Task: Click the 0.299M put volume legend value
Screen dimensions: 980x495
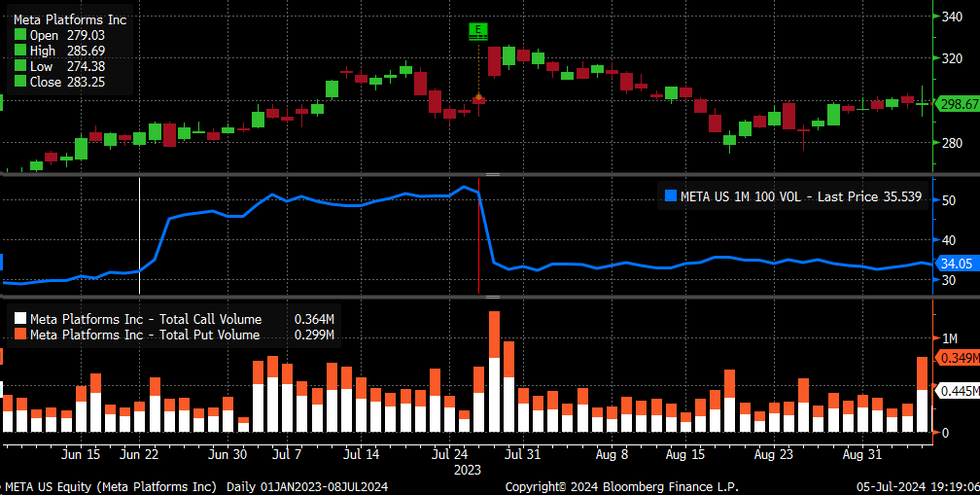Action: click(x=314, y=335)
